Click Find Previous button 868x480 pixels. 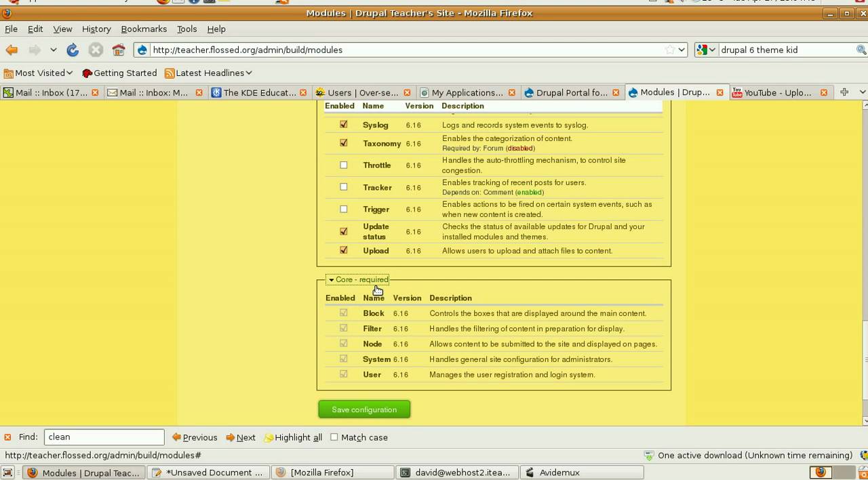tap(195, 437)
